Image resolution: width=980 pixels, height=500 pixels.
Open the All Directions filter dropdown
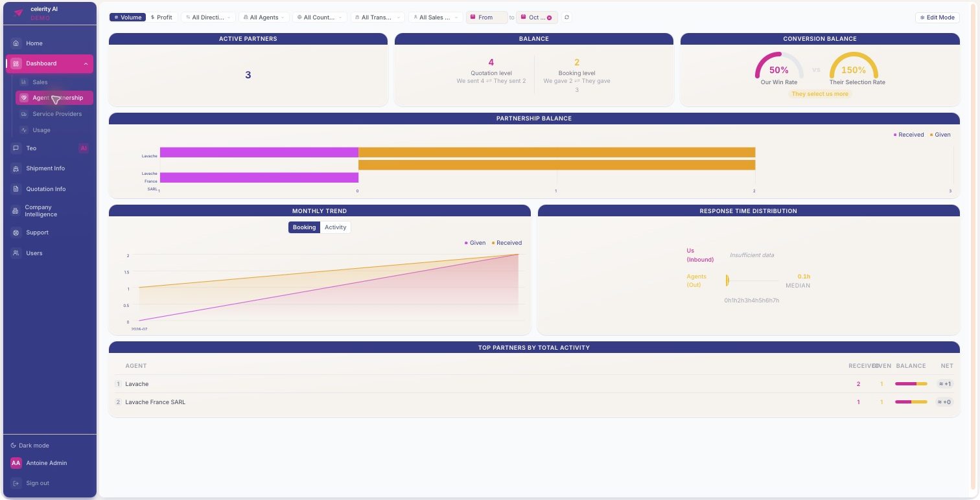tap(208, 17)
